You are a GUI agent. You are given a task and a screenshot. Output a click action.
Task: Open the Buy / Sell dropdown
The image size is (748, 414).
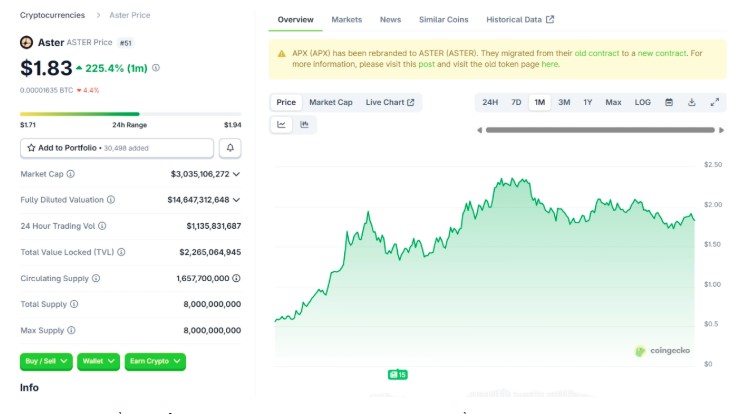[46, 361]
